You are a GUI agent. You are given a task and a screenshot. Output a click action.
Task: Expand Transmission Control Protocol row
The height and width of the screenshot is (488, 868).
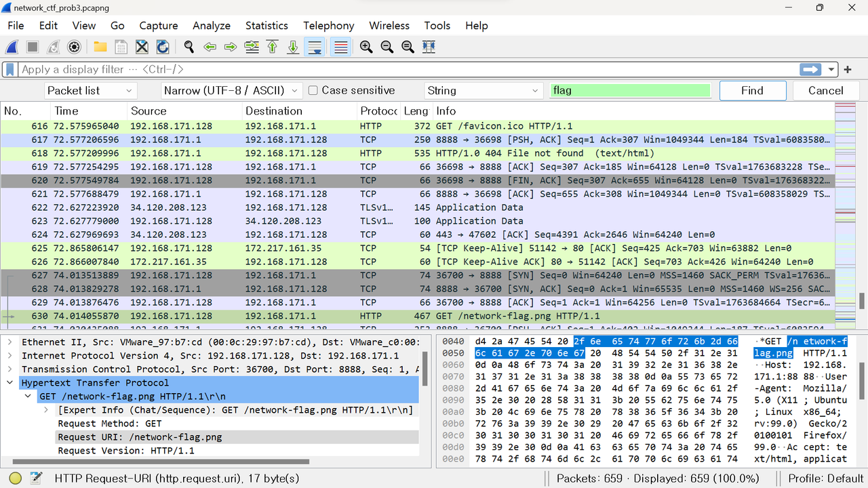[10, 369]
